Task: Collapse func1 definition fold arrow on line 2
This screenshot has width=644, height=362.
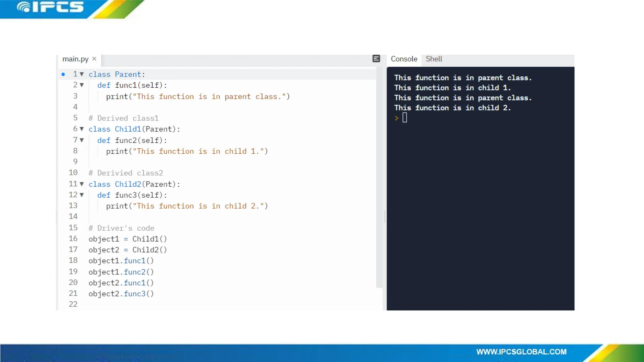Action: 82,85
